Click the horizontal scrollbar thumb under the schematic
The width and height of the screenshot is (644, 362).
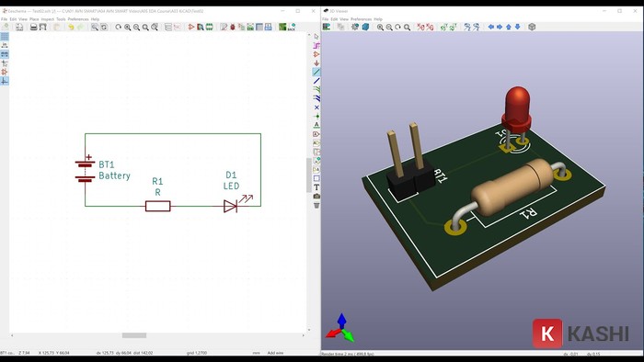pyautogui.click(x=134, y=335)
